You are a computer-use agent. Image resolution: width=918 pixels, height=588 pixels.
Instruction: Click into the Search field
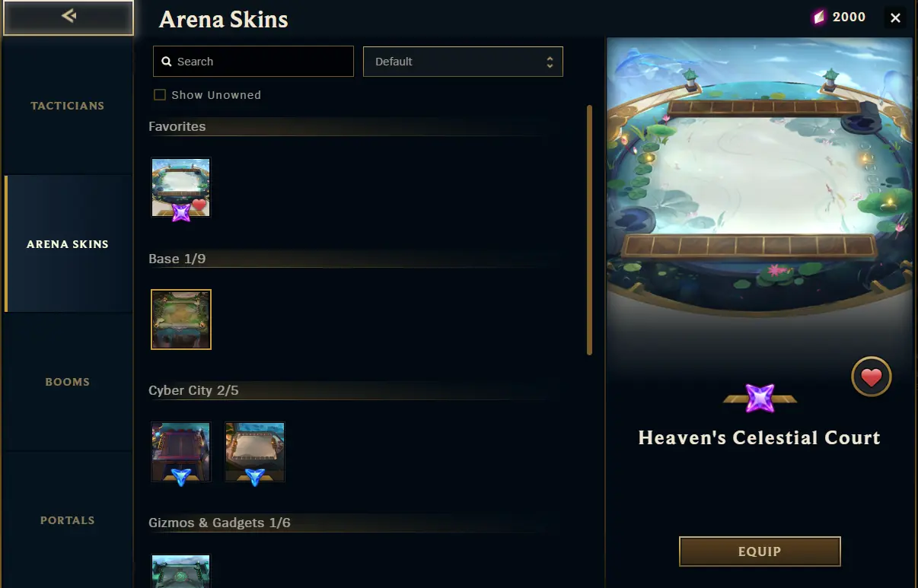click(x=253, y=62)
